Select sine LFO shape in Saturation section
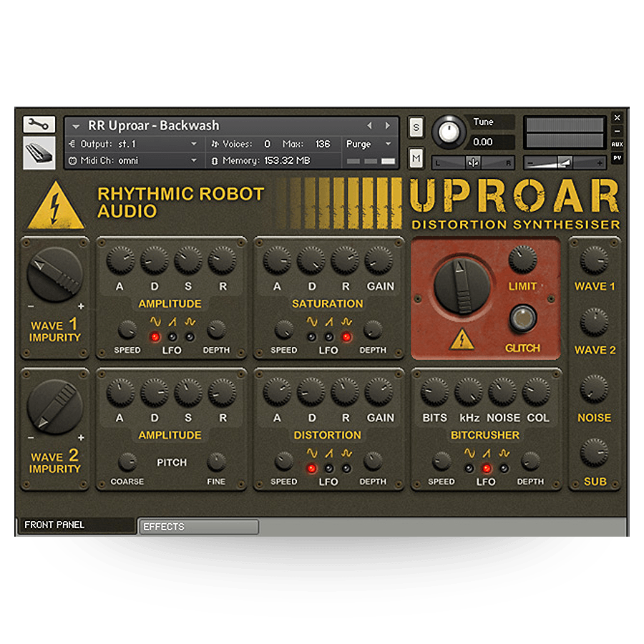Screen dimensions: 644x644 312,321
